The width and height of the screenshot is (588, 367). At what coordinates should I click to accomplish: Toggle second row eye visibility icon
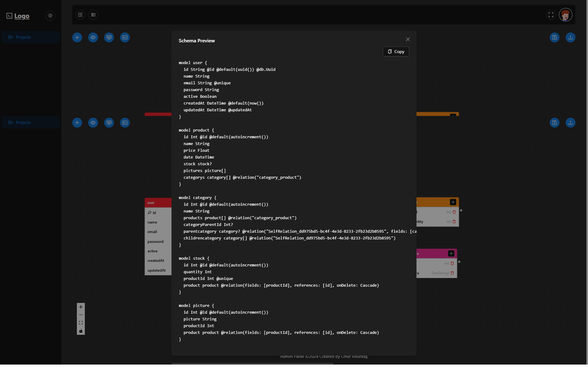(x=93, y=123)
